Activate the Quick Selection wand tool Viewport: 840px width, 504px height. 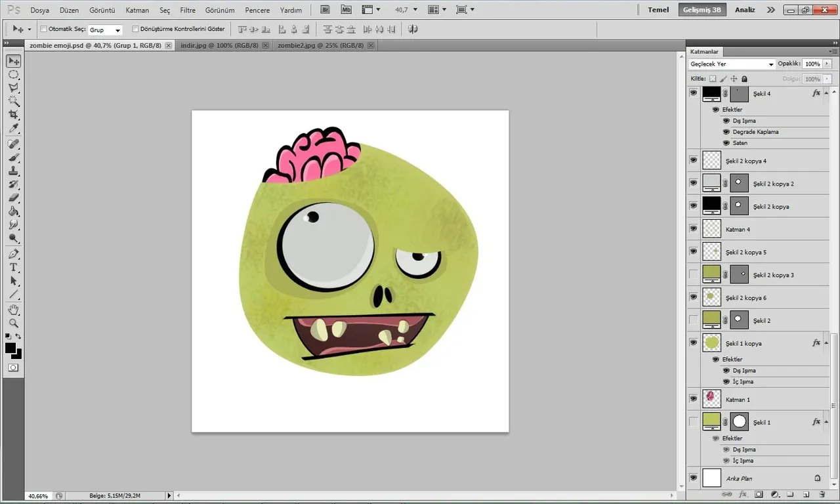click(13, 102)
